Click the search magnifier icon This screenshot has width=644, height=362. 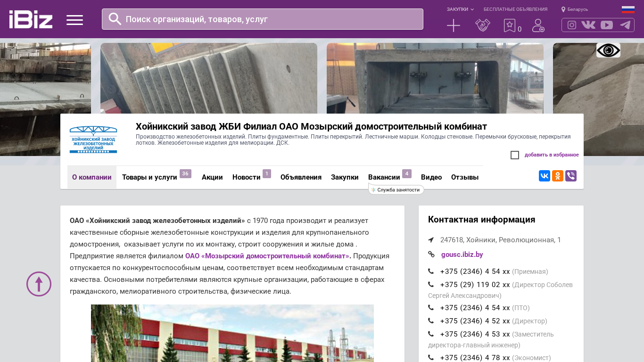pos(115,19)
